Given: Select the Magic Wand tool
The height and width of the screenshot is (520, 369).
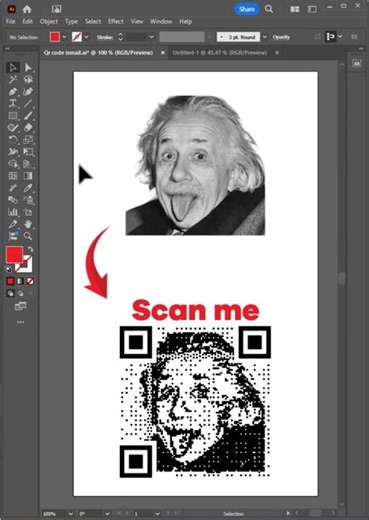Looking at the screenshot, I should click(x=13, y=80).
